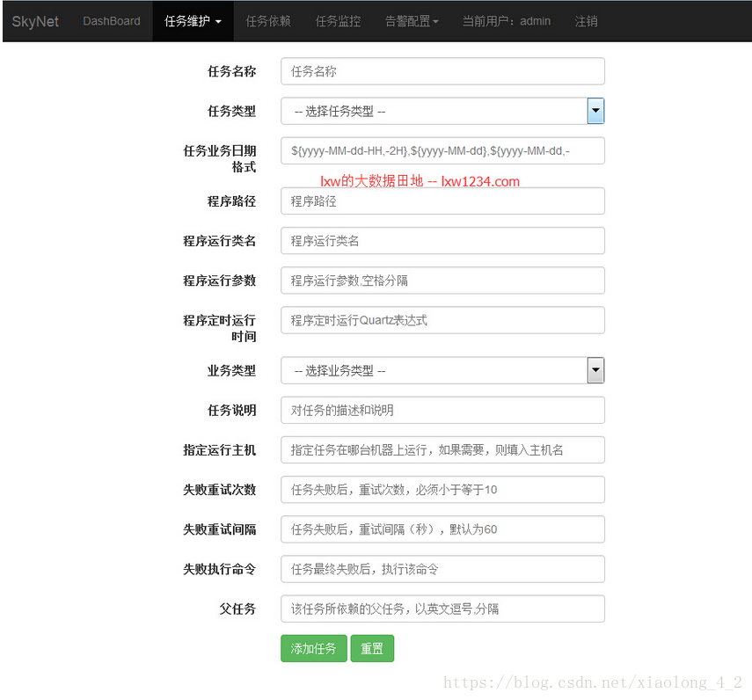The height and width of the screenshot is (700, 752).
Task: Click the 程序运行类名 label
Action: [x=220, y=241]
